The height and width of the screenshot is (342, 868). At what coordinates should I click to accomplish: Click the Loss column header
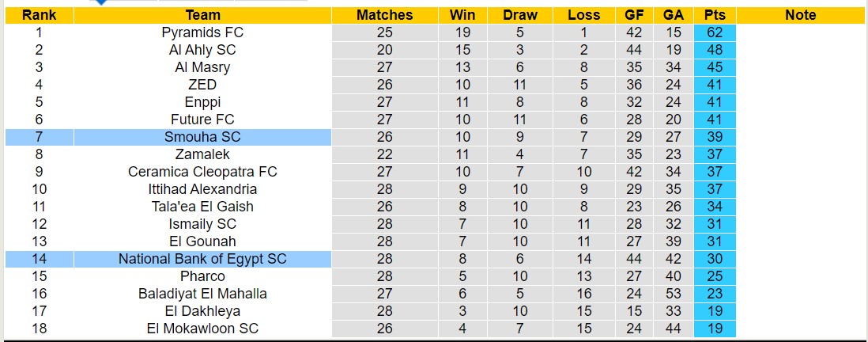point(583,15)
